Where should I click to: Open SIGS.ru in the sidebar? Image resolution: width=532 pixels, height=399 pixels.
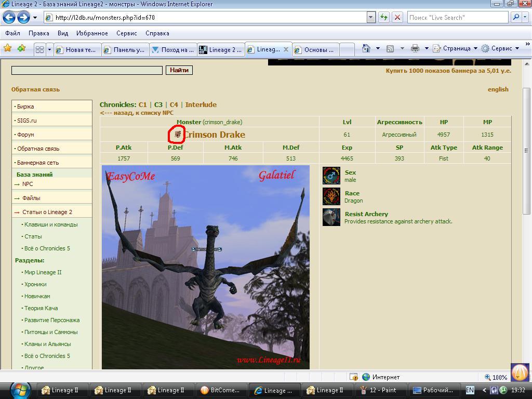(27, 121)
